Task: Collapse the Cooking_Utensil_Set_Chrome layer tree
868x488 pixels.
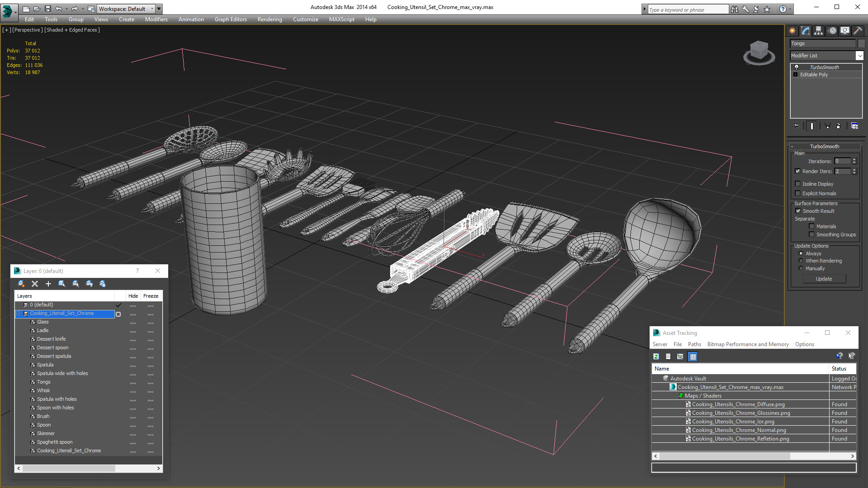Action: 19,314
